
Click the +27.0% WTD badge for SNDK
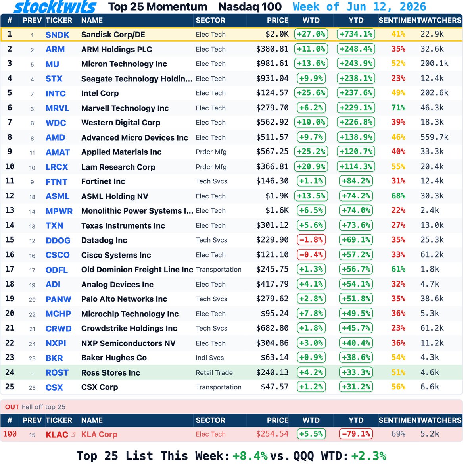click(x=311, y=34)
